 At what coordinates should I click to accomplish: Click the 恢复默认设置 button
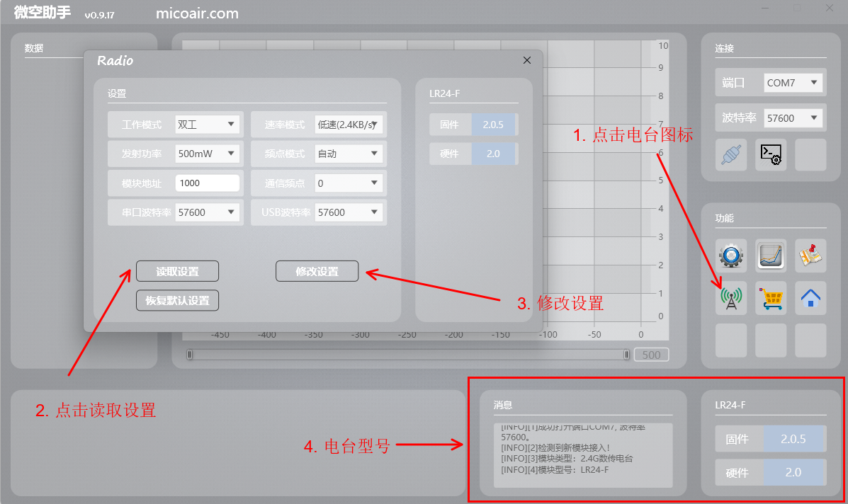tap(177, 300)
